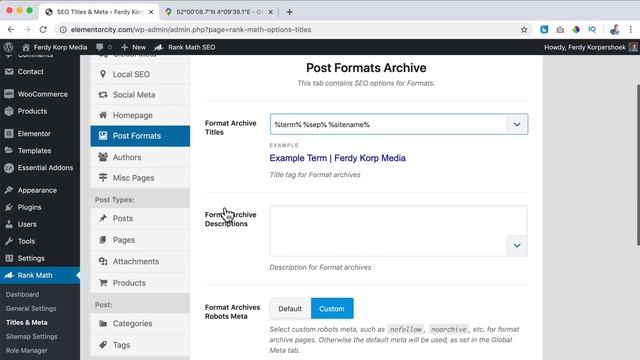Open Sitemap Settings submenu

click(x=31, y=336)
